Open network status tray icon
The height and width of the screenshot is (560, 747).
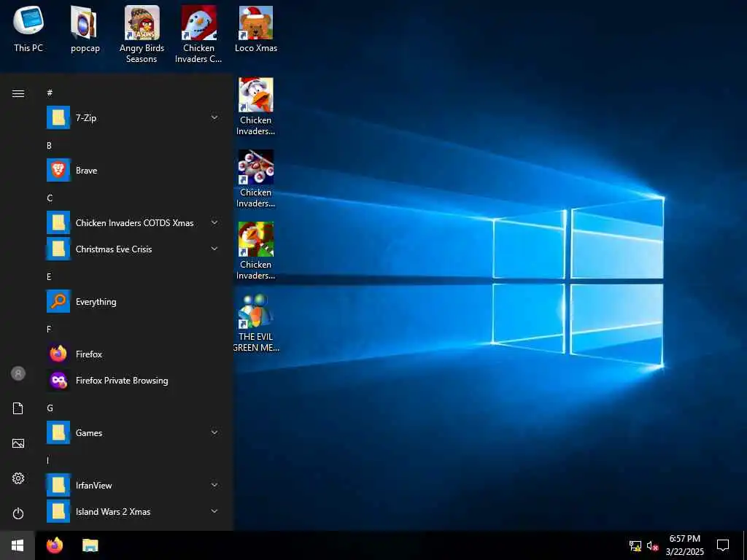(x=635, y=545)
